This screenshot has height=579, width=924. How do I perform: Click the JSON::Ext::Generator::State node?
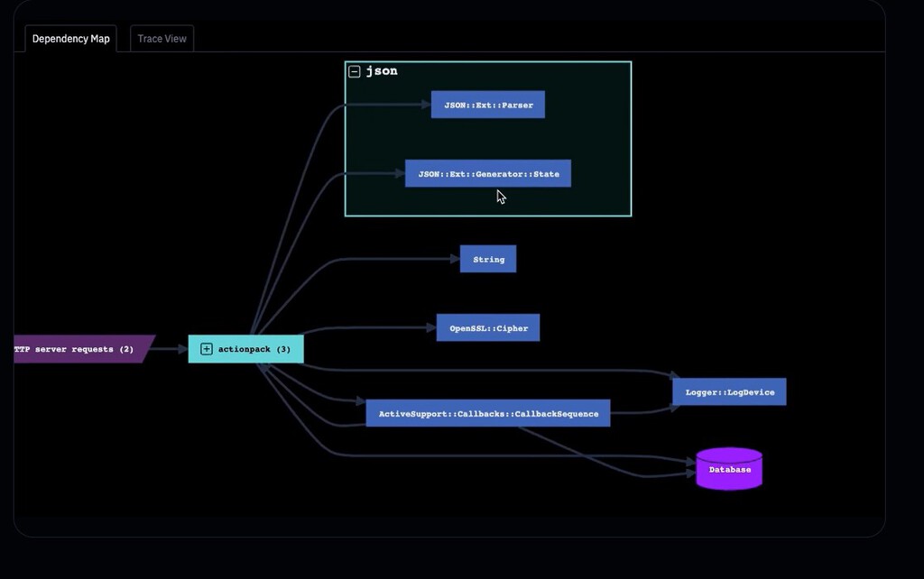click(488, 174)
